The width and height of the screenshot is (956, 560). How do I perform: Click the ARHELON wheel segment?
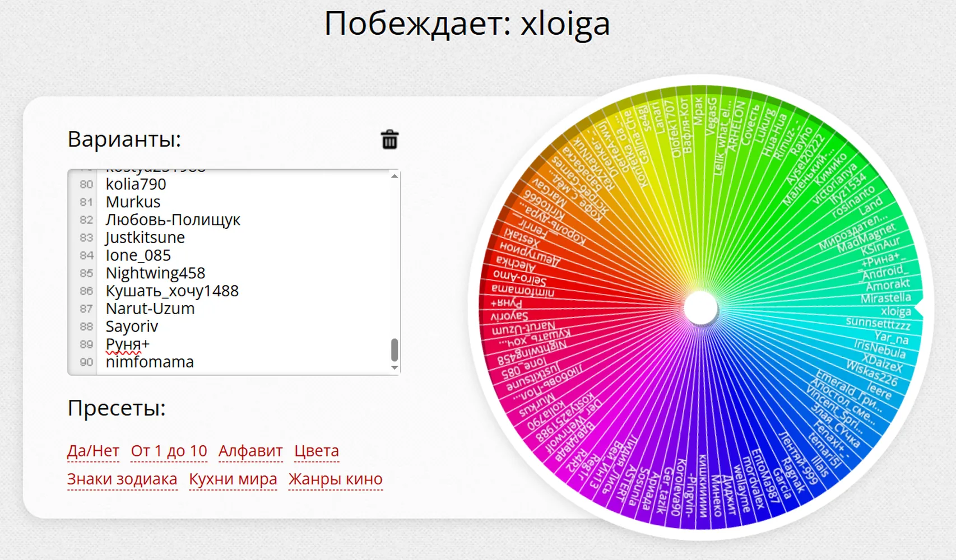pos(736,125)
